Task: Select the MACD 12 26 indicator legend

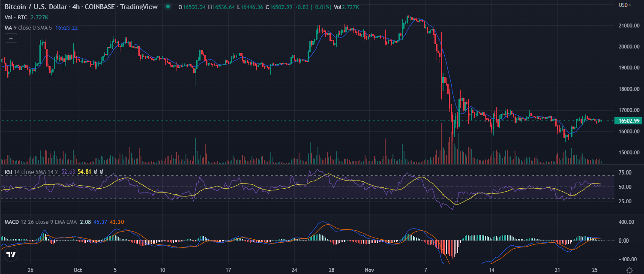Action: coord(41,222)
